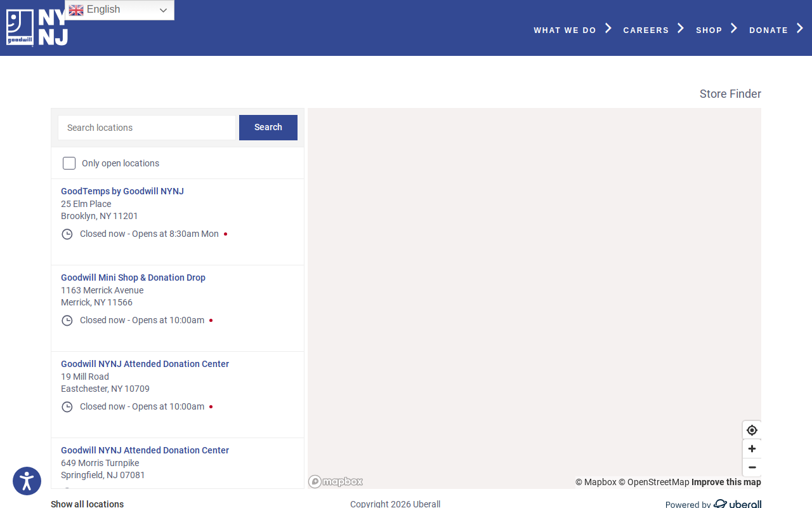Click the Mapbox logo on the map
Viewport: 812px width, 508px height.
click(x=336, y=481)
